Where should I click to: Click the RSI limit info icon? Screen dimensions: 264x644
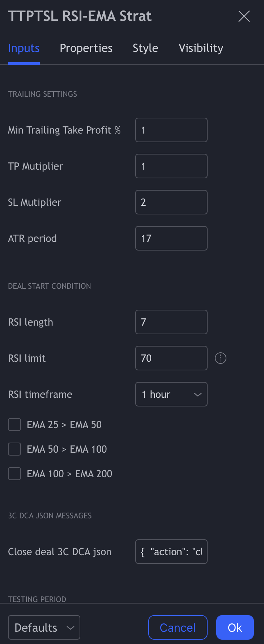[x=221, y=358]
